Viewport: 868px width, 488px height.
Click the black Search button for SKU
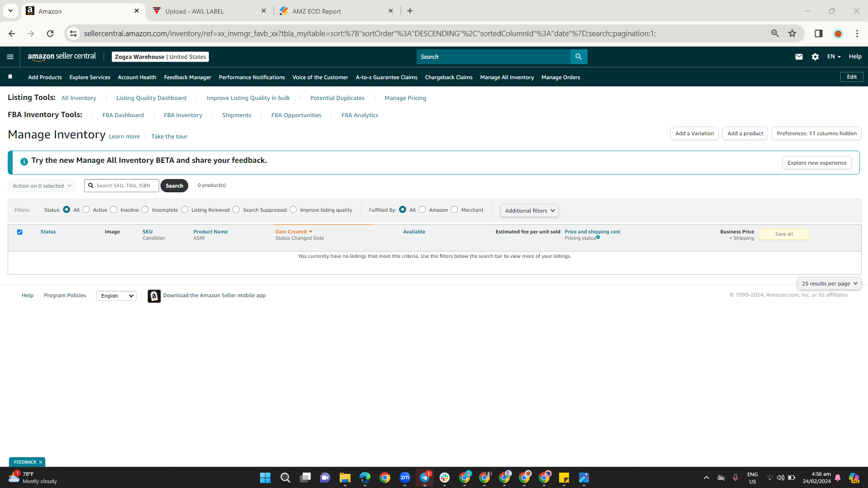pyautogui.click(x=174, y=186)
